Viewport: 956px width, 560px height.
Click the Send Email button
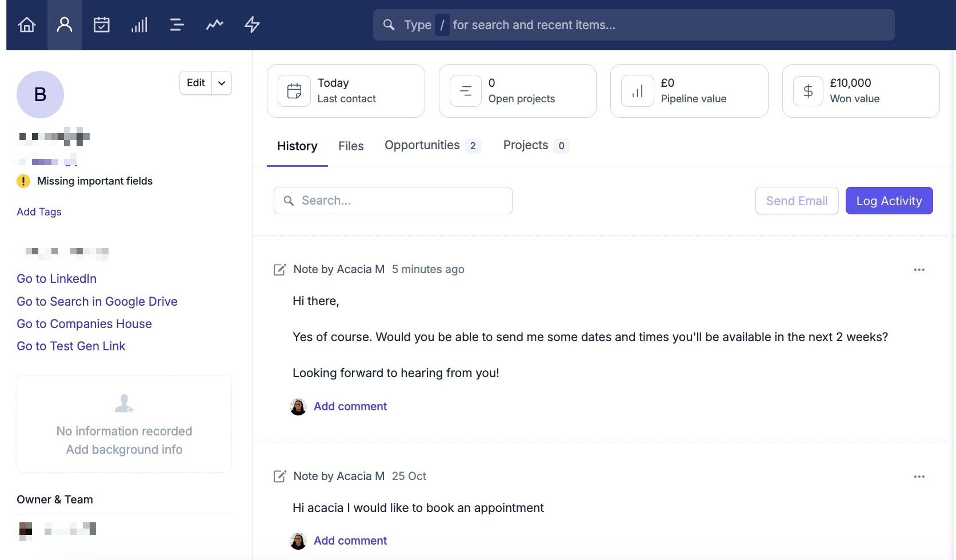(797, 201)
